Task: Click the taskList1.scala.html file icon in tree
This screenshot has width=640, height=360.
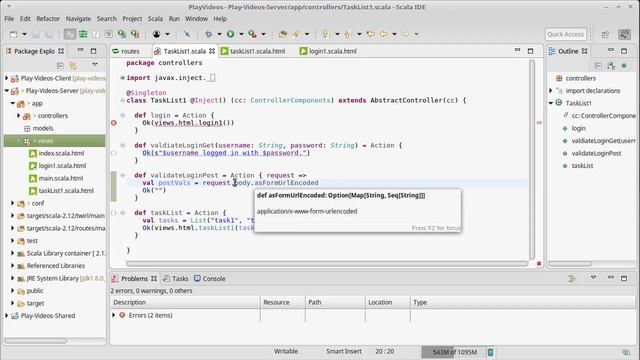Action: (x=33, y=191)
